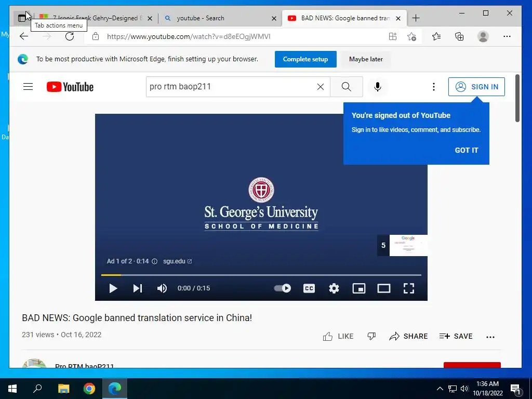Close the BAD NEWS YouTube tab

click(398, 18)
